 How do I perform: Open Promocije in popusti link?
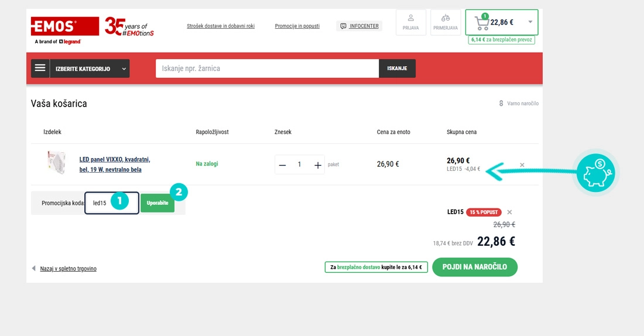tap(297, 26)
